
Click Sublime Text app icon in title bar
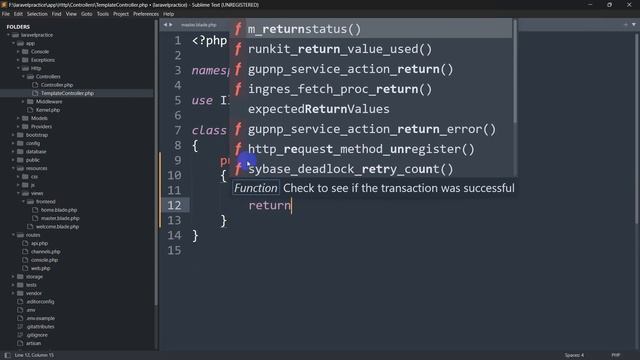(x=4, y=5)
